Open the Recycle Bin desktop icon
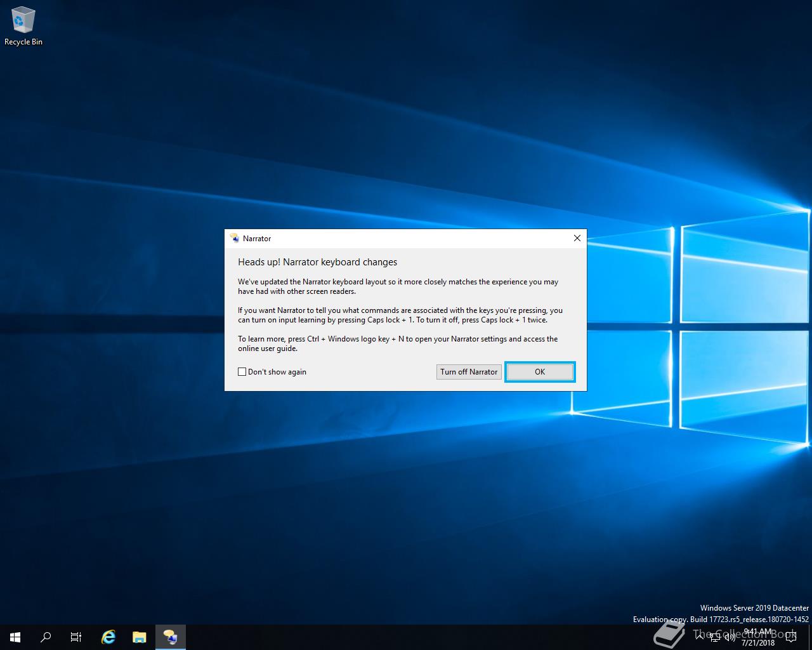The image size is (812, 650). point(23,27)
